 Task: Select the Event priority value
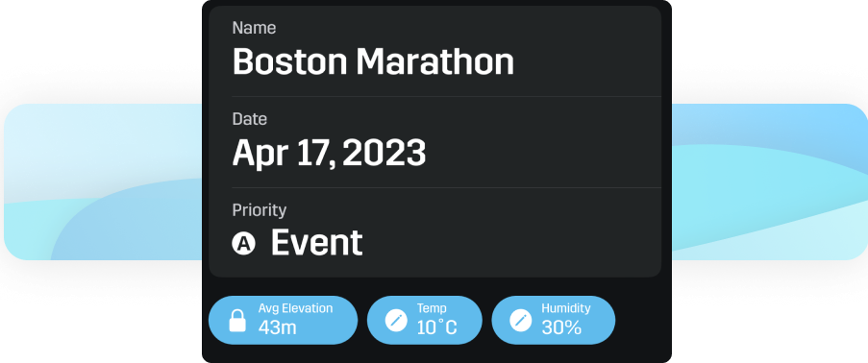click(x=316, y=242)
